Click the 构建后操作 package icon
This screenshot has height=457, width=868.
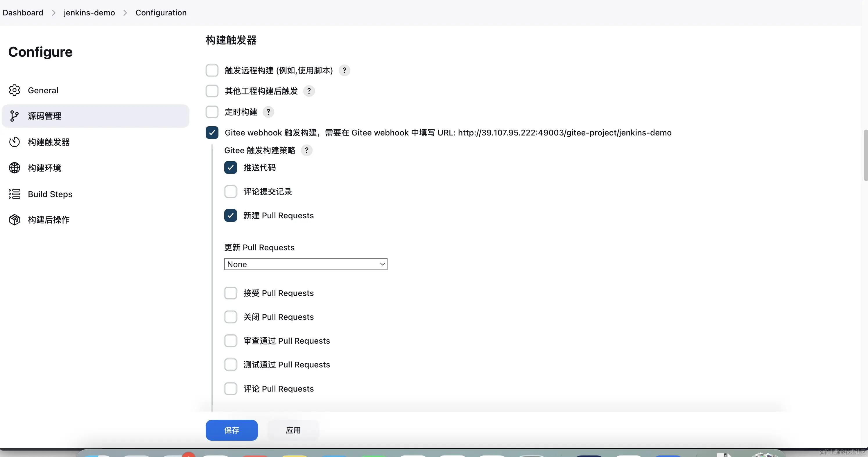click(15, 220)
